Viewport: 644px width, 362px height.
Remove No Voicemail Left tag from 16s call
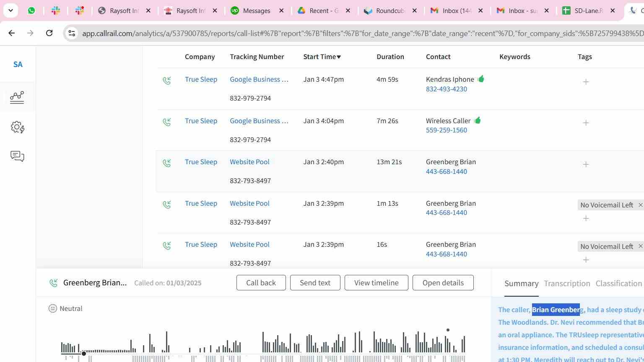(640, 246)
